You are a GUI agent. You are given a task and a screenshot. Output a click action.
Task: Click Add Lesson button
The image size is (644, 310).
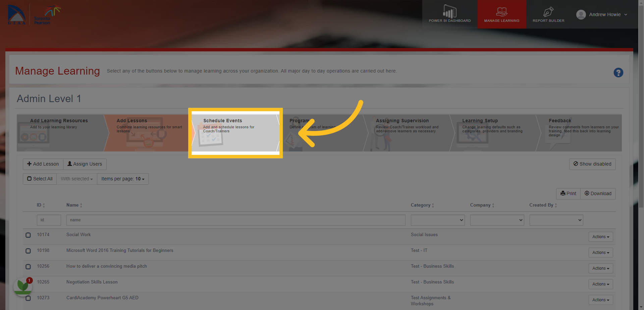[x=43, y=164]
